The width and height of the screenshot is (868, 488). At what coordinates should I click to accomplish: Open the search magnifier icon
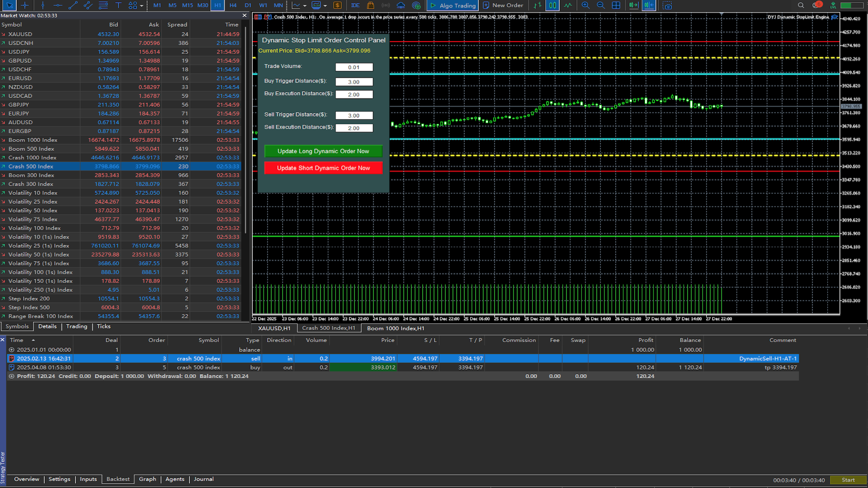pyautogui.click(x=801, y=5)
